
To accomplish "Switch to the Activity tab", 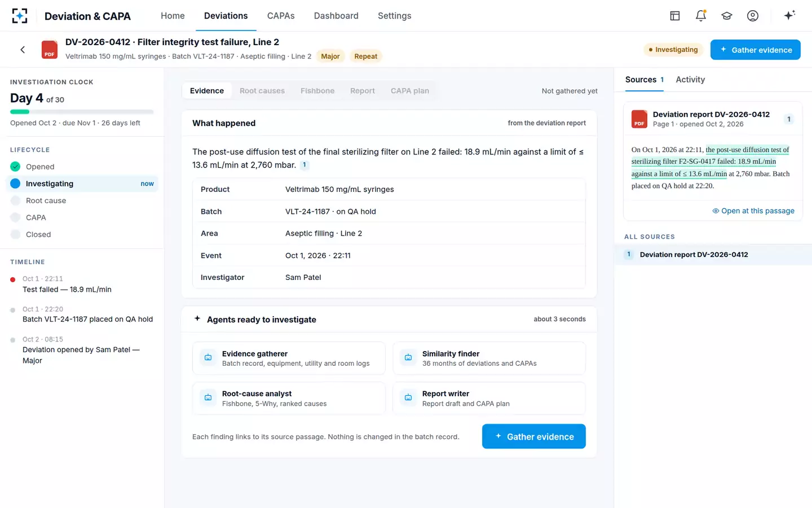I will pos(690,80).
